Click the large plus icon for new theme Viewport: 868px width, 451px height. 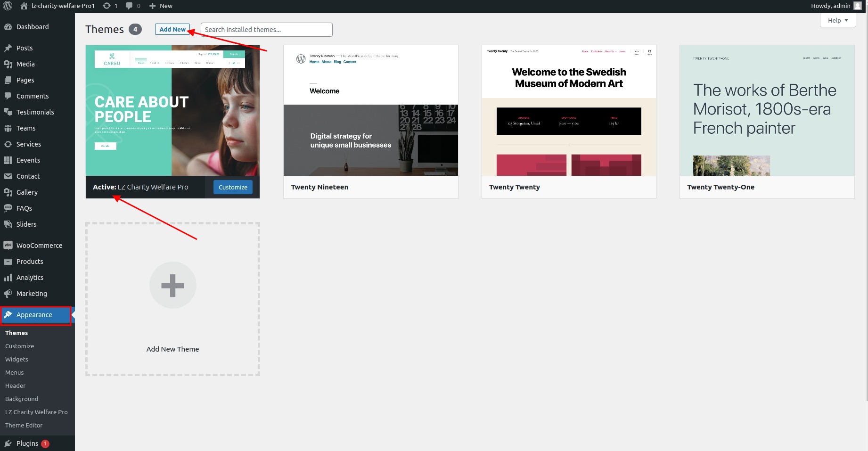[172, 285]
